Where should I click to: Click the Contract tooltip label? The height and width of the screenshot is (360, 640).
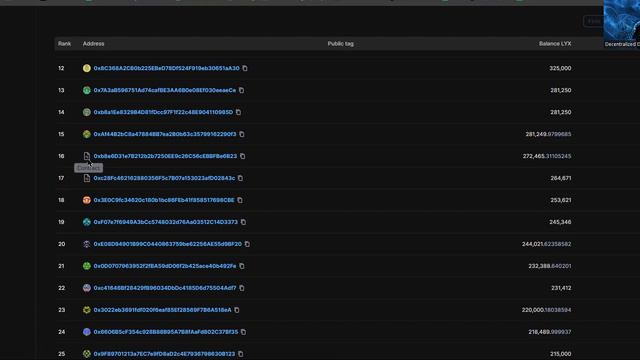[x=89, y=168]
